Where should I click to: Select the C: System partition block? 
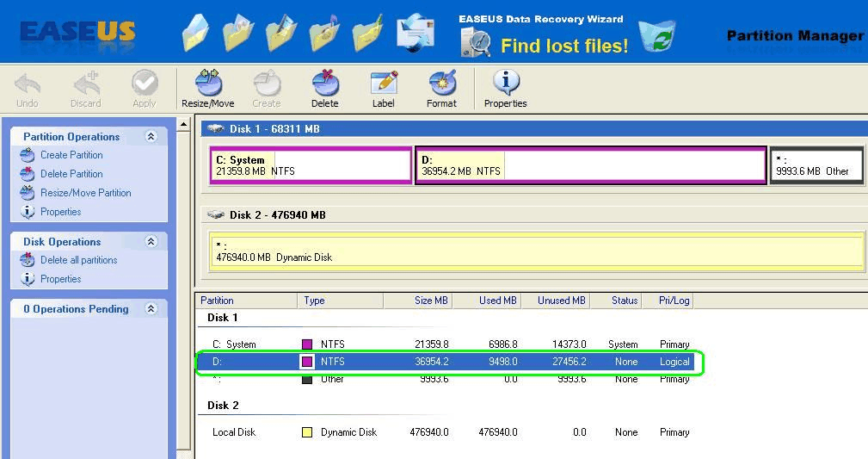pos(311,165)
